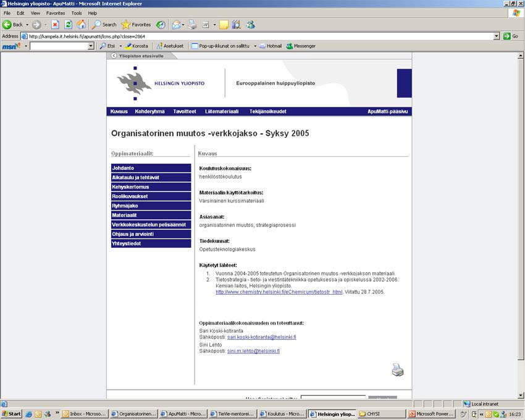This screenshot has width=525, height=420.
Task: Go to the Liitemateriaali navigation tab
Action: (x=222, y=112)
